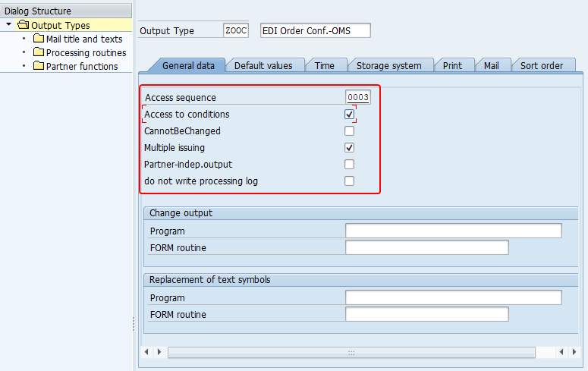This screenshot has height=371, width=588.
Task: Open Mail title and texts folder icon
Action: [38, 38]
